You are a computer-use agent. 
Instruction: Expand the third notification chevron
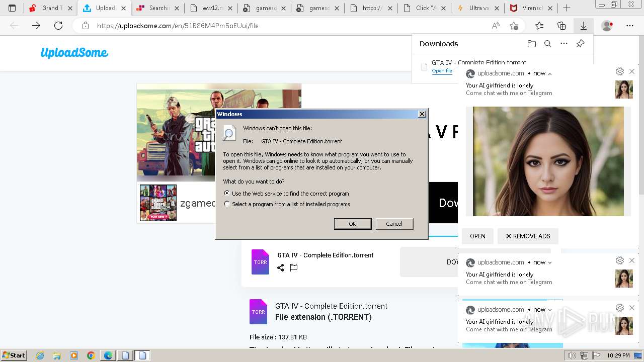point(550,310)
